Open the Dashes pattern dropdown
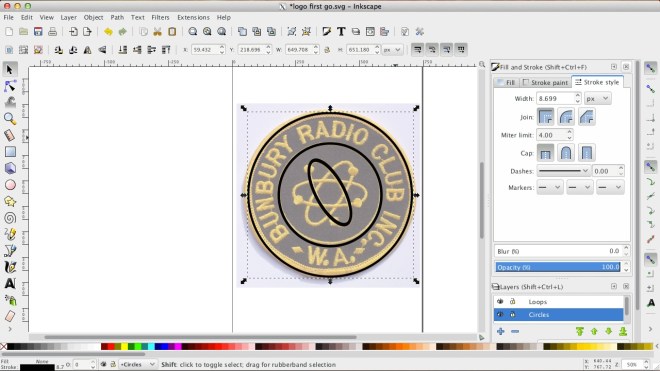The width and height of the screenshot is (660, 371). 563,171
